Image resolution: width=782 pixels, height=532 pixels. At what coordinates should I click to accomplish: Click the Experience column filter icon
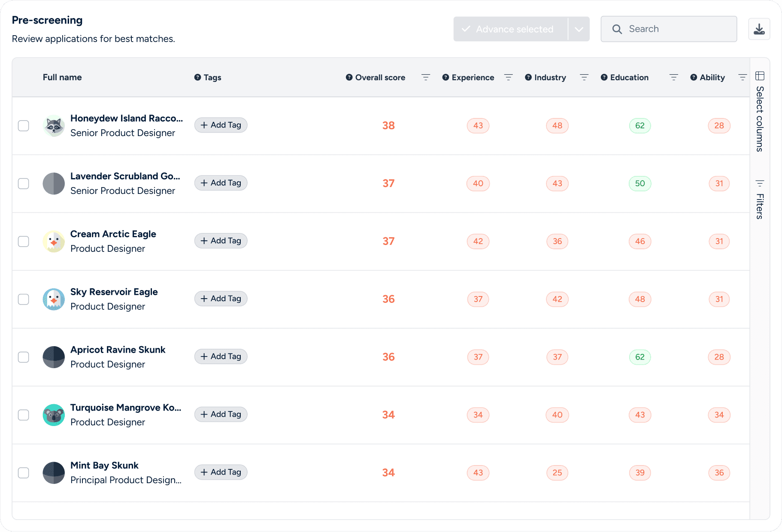click(x=509, y=77)
